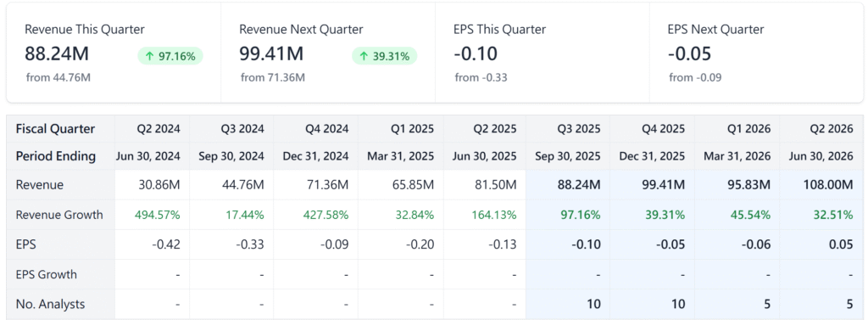Screen dimensions: 868x320
Task: Select the Fiscal Quarter row label
Action: [55, 129]
